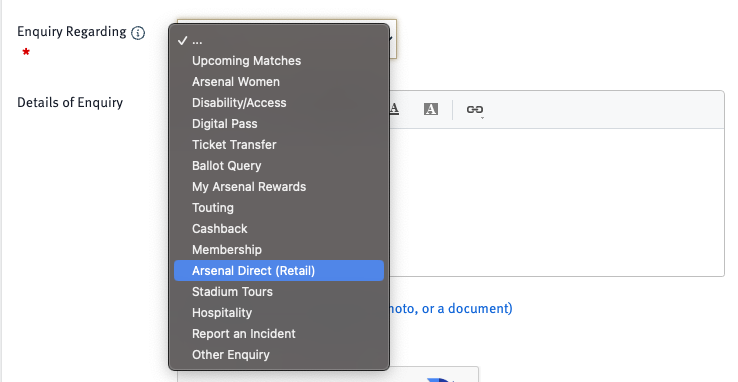Viewport: 738px width, 382px height.
Task: Select Arsenal Women enquiry option
Action: click(279, 82)
